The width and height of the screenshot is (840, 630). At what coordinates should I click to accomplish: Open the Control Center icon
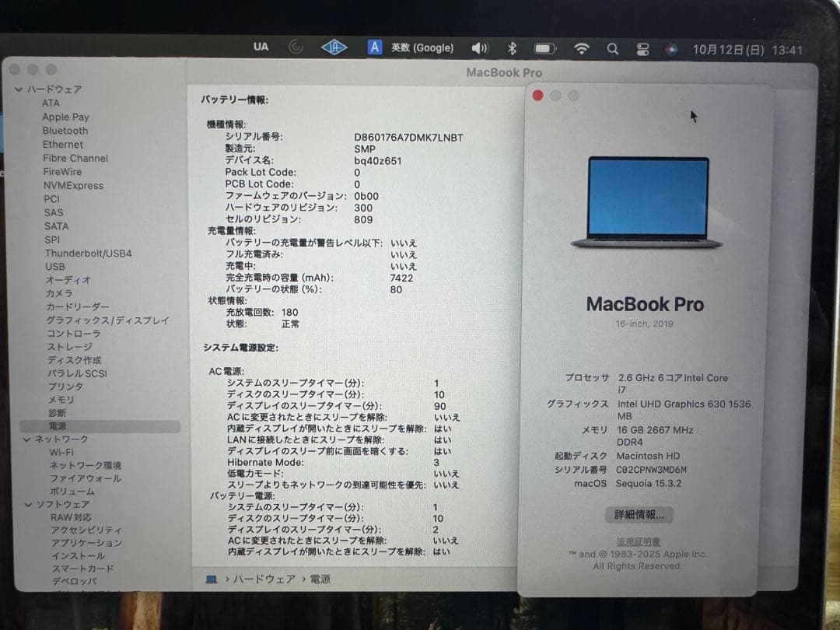[642, 47]
